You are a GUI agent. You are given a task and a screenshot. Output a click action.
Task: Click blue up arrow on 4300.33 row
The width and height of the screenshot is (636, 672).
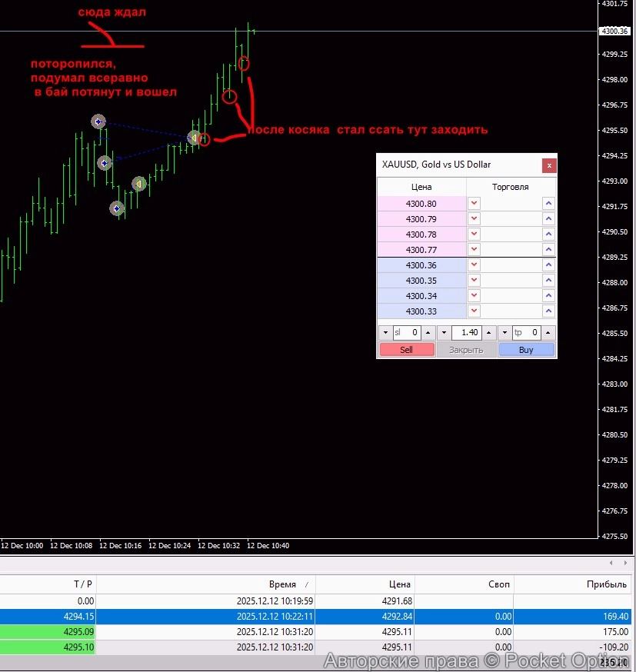[x=548, y=311]
